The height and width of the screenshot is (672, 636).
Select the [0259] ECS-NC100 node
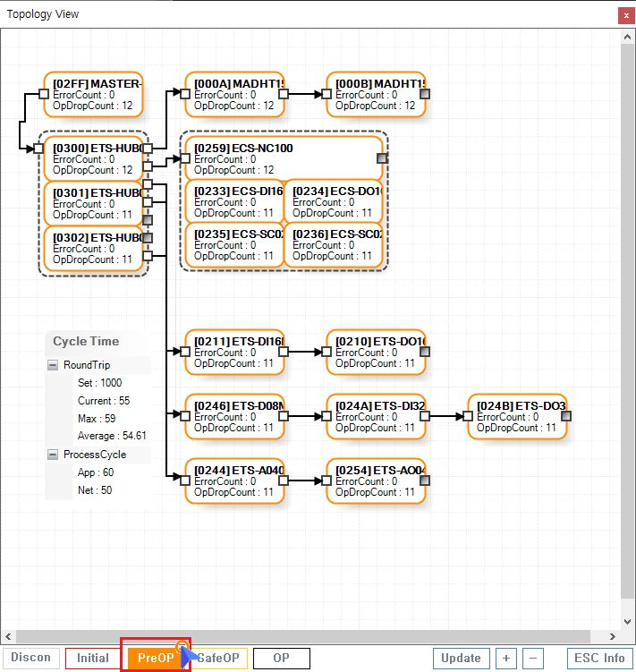[282, 158]
